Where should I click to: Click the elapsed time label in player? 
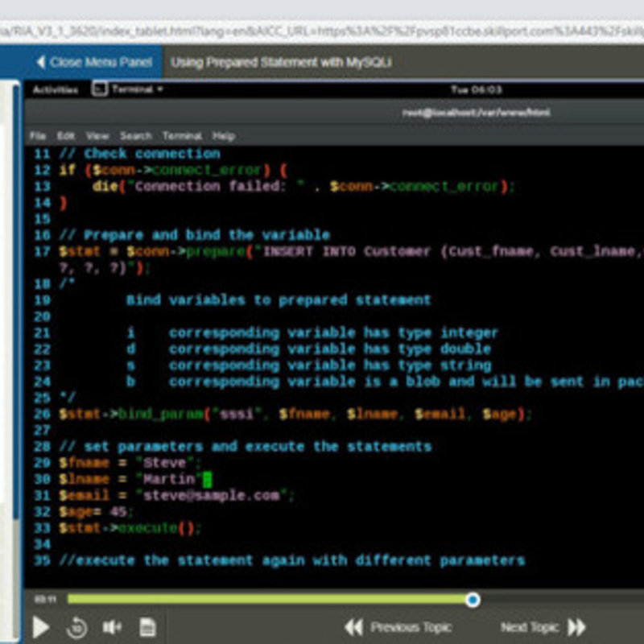pyautogui.click(x=45, y=600)
